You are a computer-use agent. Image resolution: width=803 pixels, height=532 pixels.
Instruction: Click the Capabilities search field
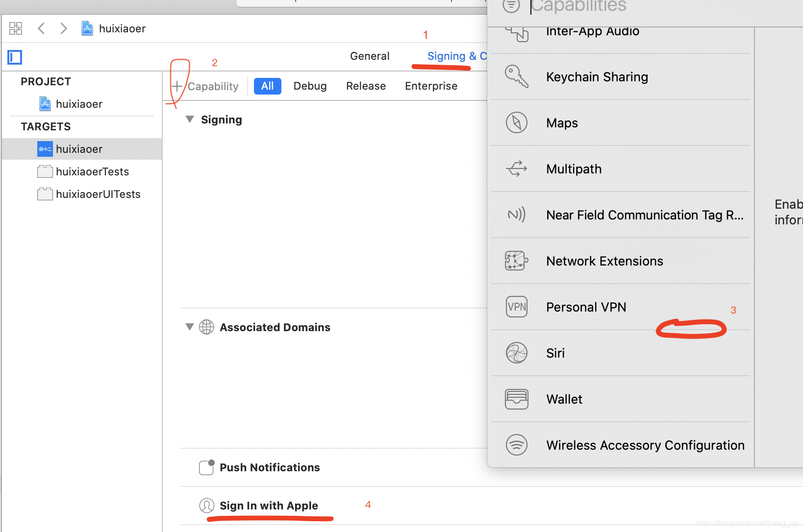(x=667, y=6)
